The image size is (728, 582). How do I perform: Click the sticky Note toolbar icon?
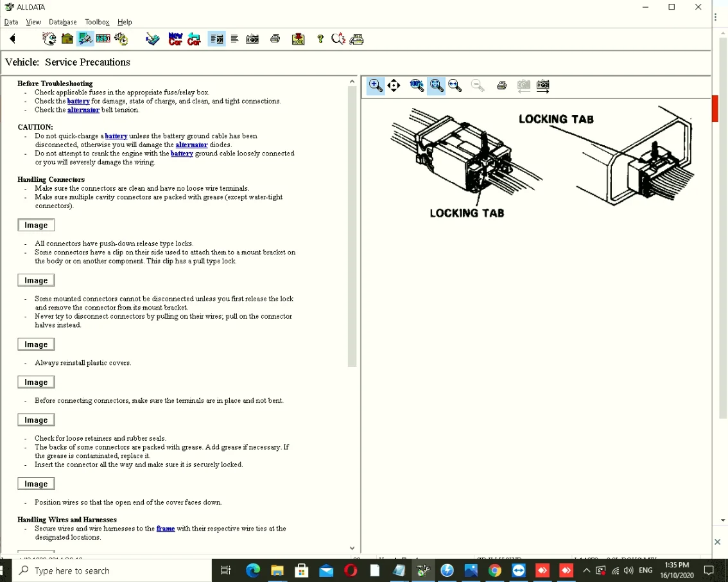point(298,39)
